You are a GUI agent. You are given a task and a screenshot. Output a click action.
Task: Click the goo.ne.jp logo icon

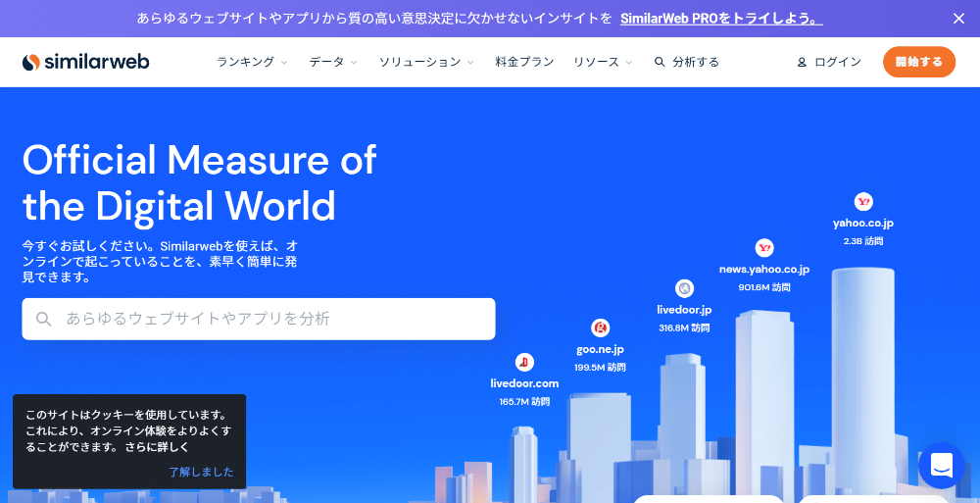click(600, 327)
